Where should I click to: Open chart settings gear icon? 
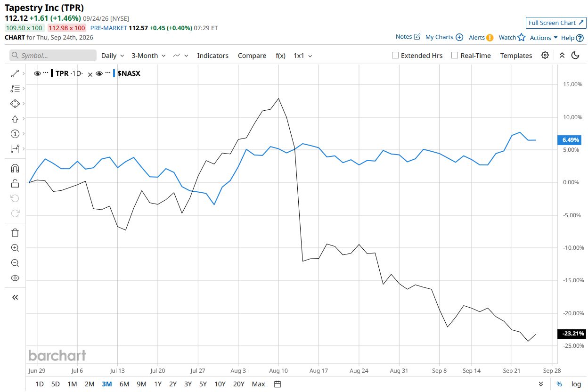point(545,55)
